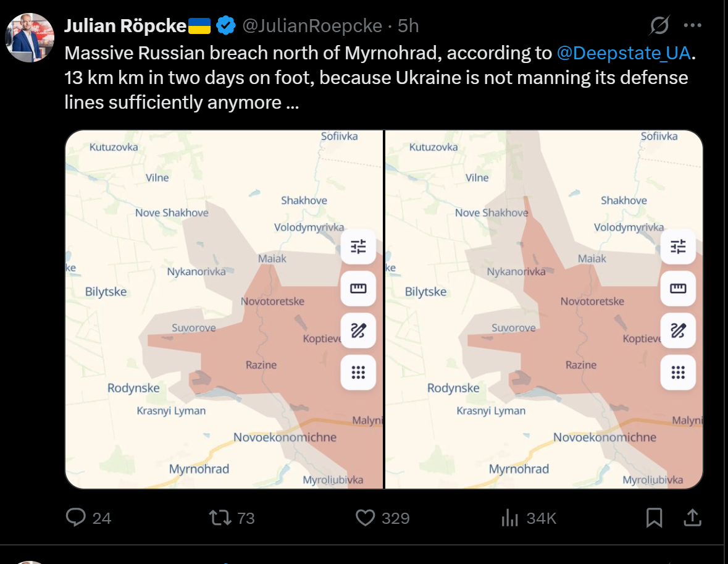
Task: Open Julian Röpcke profile picture
Action: [x=29, y=38]
